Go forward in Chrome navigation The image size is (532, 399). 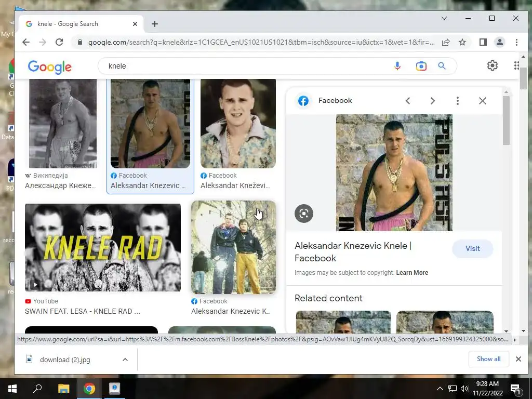click(43, 42)
